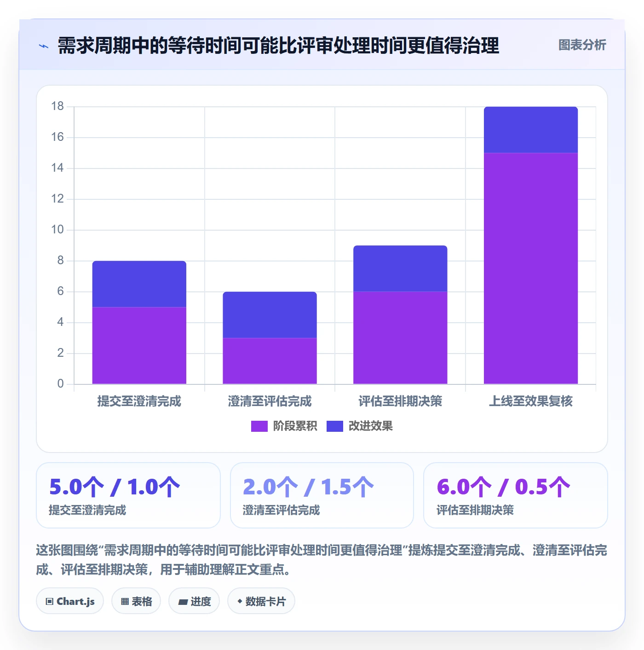Toggle the 改进效果 legend swatch

[x=334, y=426]
